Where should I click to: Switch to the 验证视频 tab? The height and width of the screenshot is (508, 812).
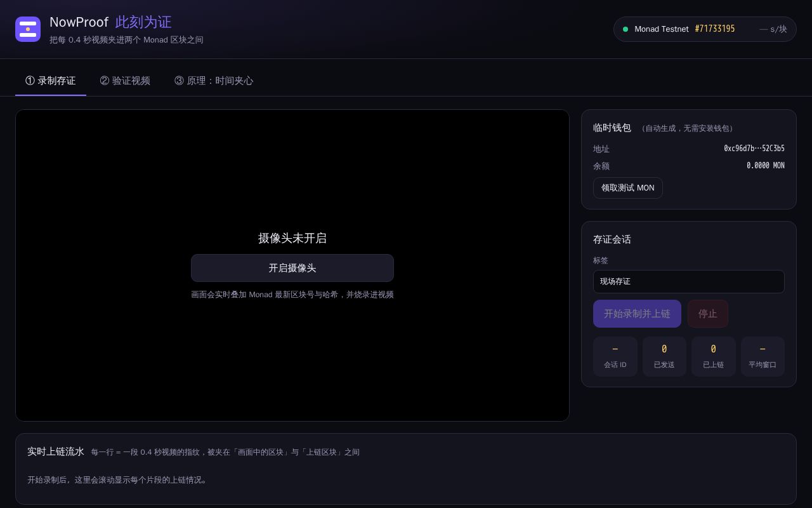point(125,81)
